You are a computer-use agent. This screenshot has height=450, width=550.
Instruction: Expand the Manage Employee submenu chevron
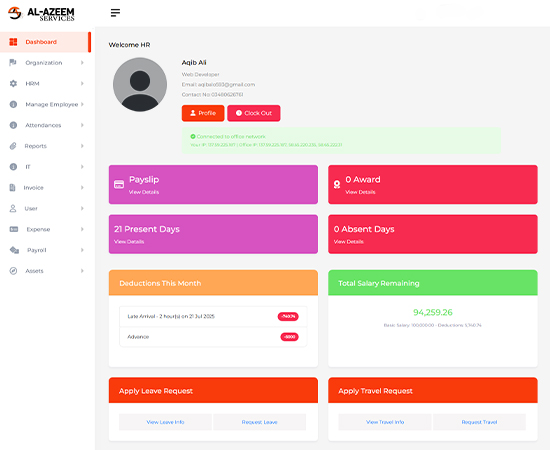pos(82,104)
